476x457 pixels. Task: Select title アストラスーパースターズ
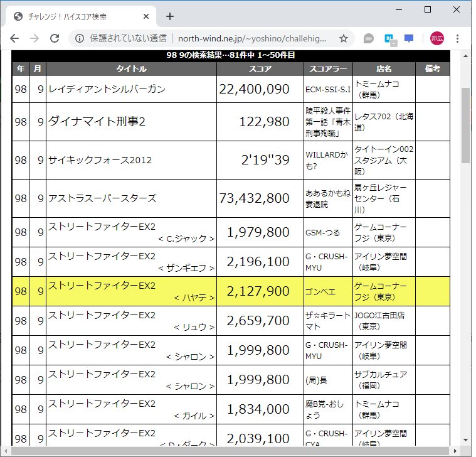(102, 198)
